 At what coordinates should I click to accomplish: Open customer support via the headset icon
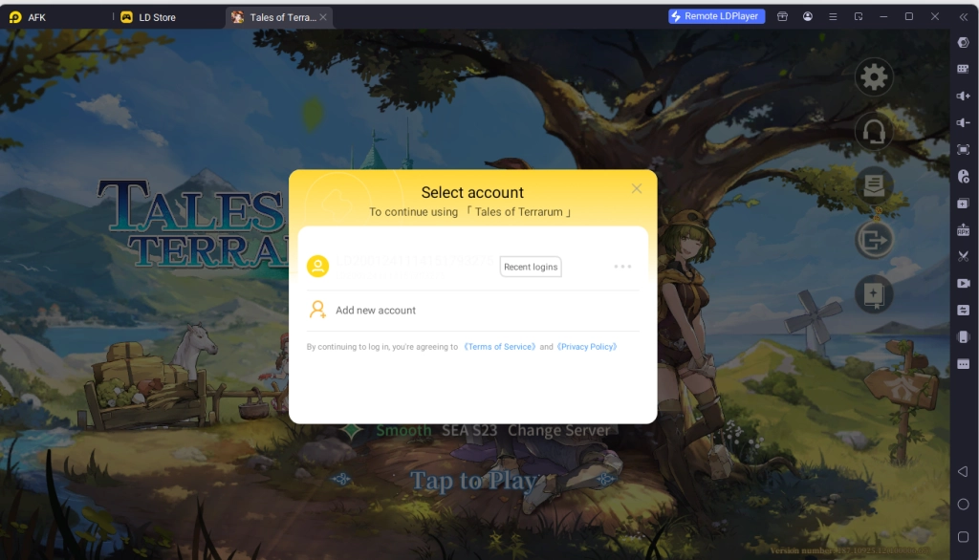tap(874, 133)
